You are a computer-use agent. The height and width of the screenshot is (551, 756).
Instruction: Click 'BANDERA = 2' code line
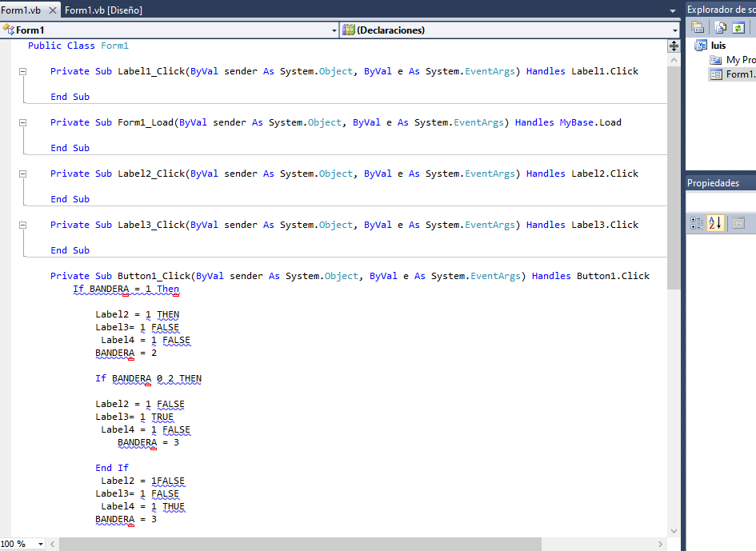click(126, 353)
